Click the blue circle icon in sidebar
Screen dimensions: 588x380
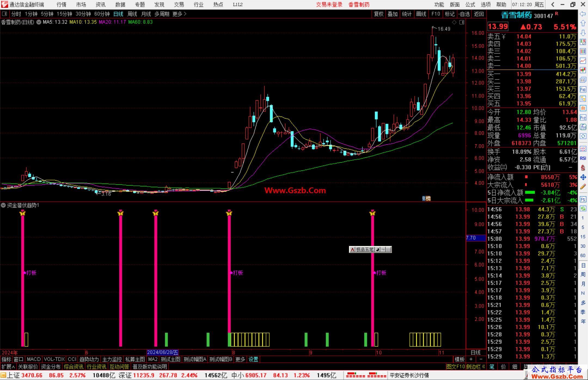[x=583, y=136]
